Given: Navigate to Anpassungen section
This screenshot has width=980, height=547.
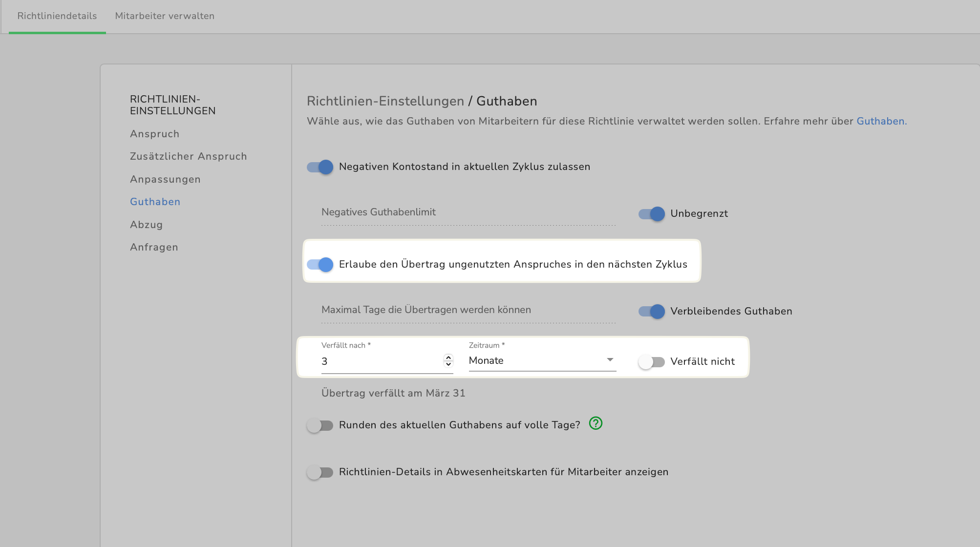Looking at the screenshot, I should tap(165, 179).
